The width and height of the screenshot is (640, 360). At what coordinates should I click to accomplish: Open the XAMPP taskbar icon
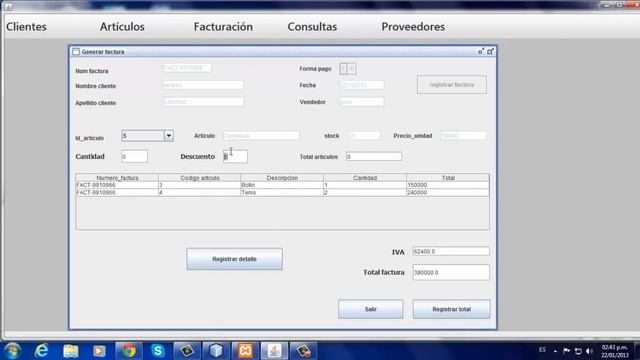click(x=245, y=351)
